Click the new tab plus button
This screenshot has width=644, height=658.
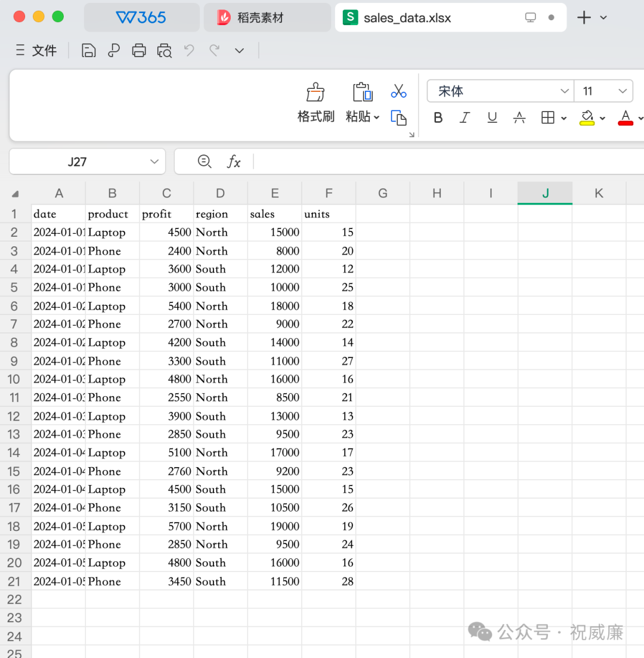pyautogui.click(x=583, y=17)
